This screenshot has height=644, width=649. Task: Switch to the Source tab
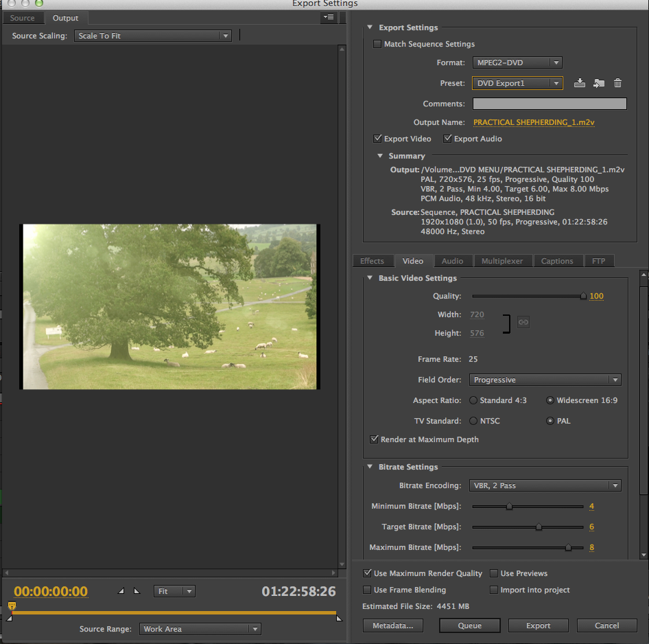tap(23, 18)
